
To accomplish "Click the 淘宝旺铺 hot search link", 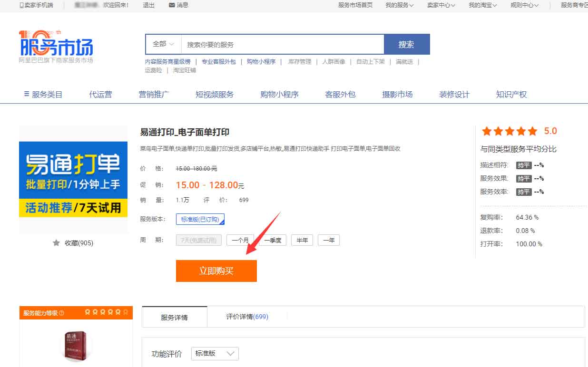I will pyautogui.click(x=185, y=70).
